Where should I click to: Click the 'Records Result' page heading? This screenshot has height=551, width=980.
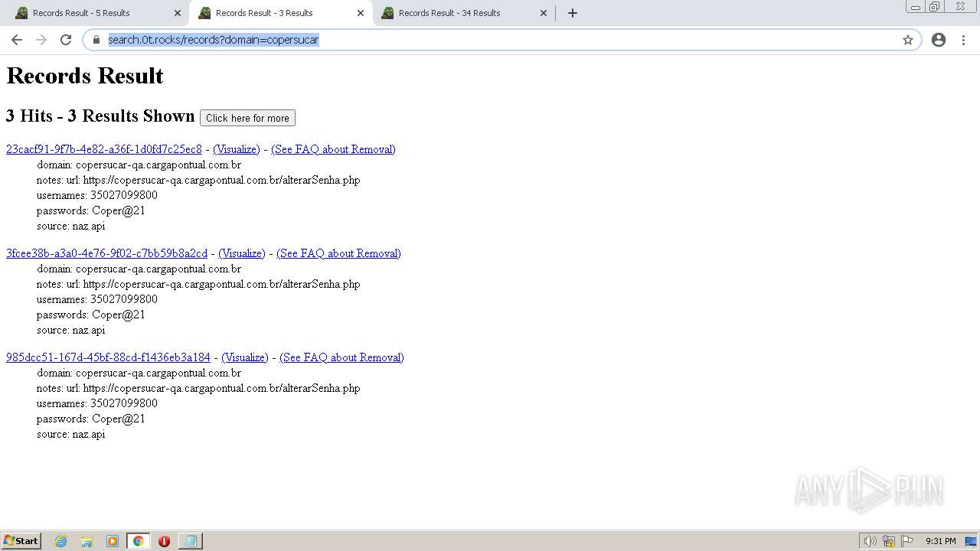click(x=85, y=76)
